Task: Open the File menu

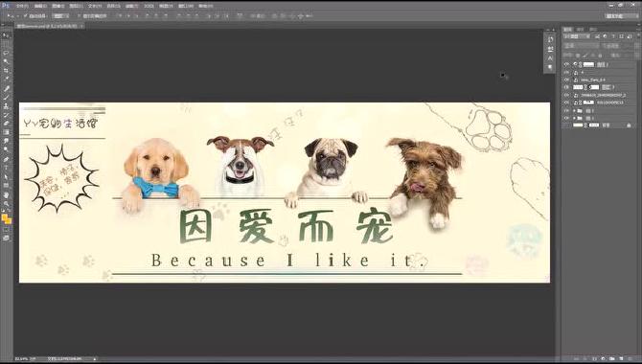Action: click(22, 6)
